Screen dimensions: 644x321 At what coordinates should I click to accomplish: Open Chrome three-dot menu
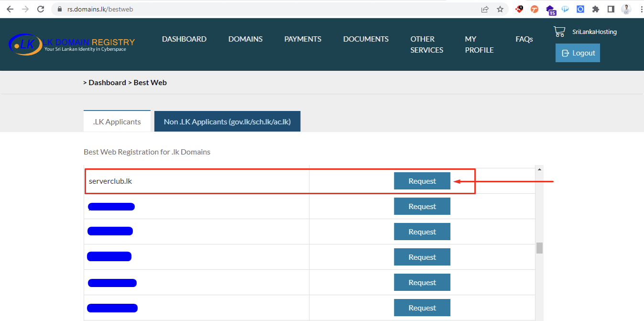pyautogui.click(x=639, y=9)
